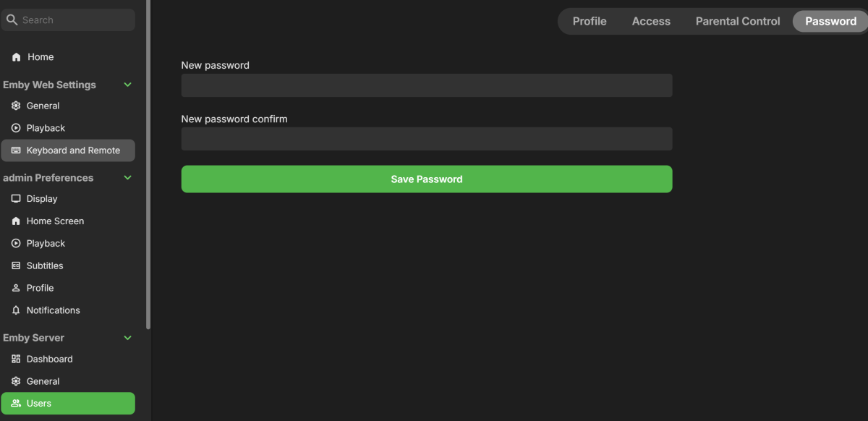This screenshot has width=868, height=421.
Task: Click the sidebar vertical scrollbar
Action: pyautogui.click(x=148, y=165)
